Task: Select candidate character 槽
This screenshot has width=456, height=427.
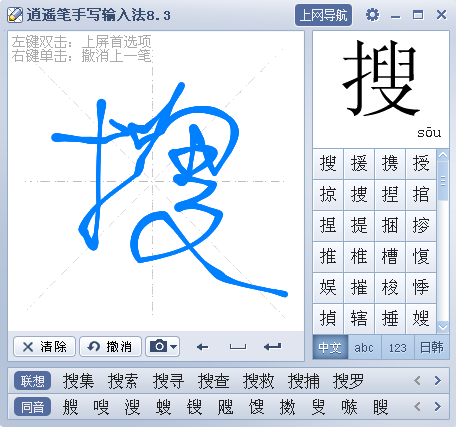Action: (390, 257)
